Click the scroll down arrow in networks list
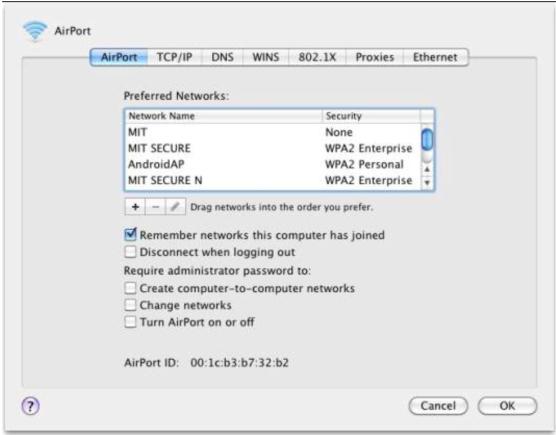The image size is (556, 435). coord(427,183)
